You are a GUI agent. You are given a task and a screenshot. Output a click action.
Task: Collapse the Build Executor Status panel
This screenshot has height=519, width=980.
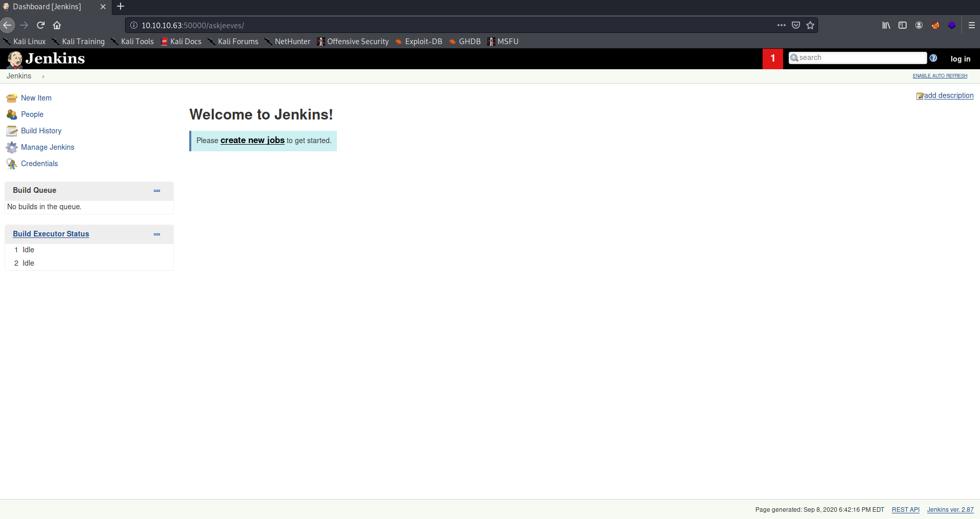click(157, 234)
